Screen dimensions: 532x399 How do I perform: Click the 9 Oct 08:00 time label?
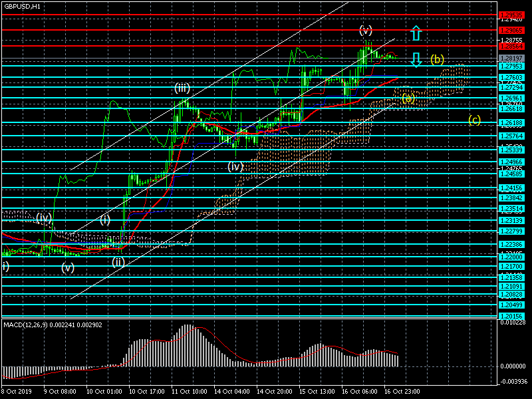(61, 391)
